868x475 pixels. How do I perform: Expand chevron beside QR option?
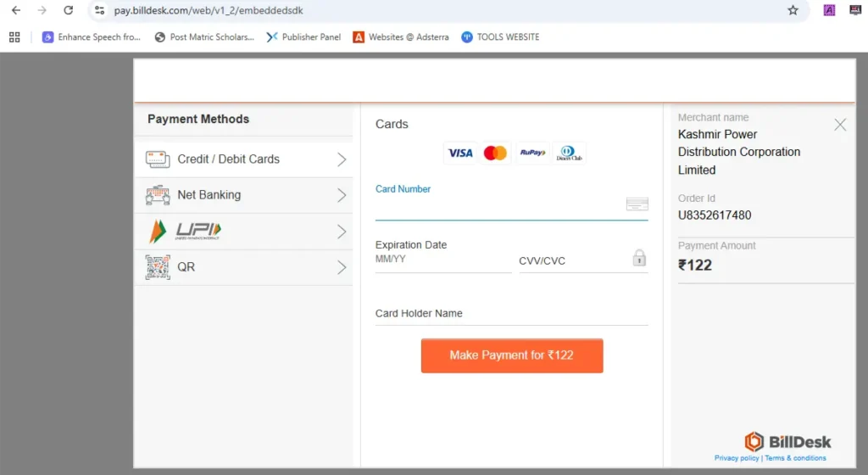click(342, 267)
